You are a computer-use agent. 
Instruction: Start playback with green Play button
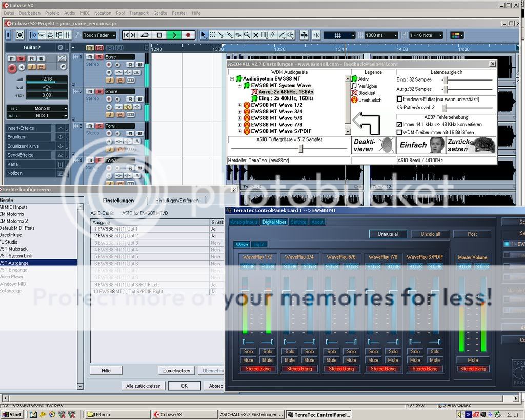coord(174,35)
